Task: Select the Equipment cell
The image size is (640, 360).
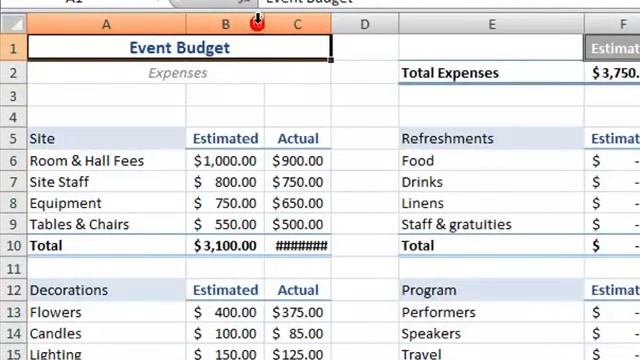Action: (x=107, y=203)
